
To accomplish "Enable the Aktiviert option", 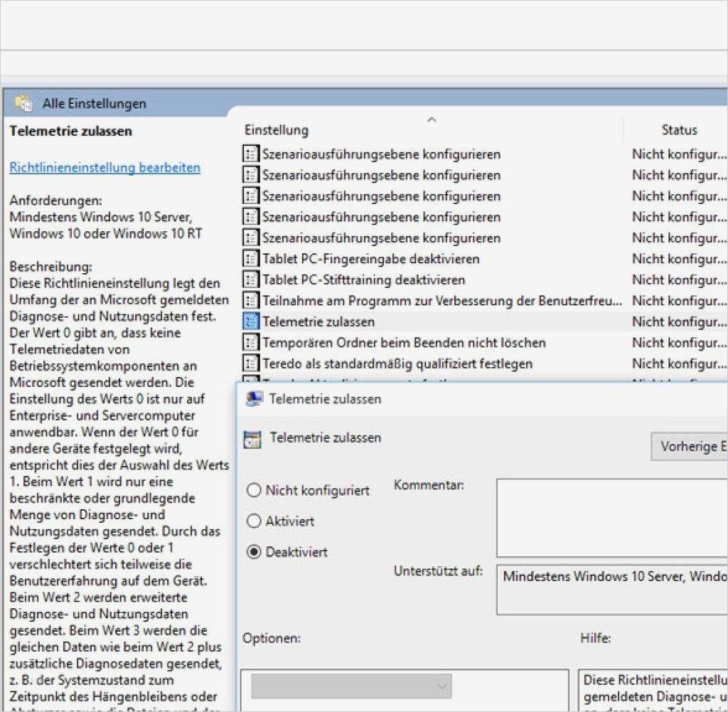I will pos(253,521).
